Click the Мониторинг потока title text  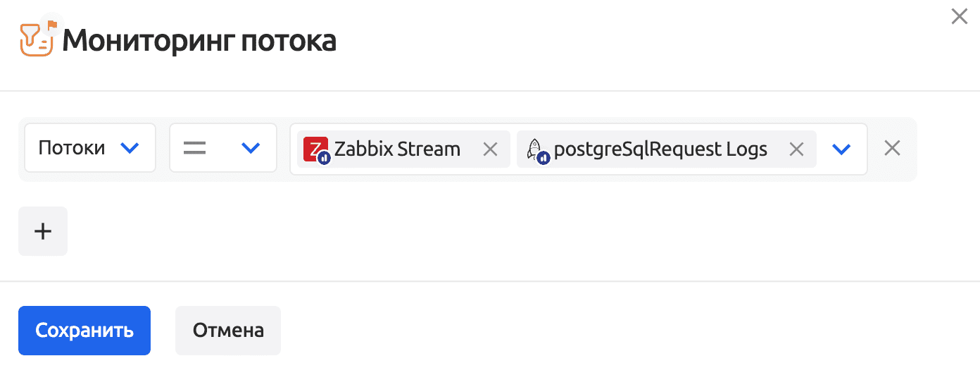tap(199, 41)
